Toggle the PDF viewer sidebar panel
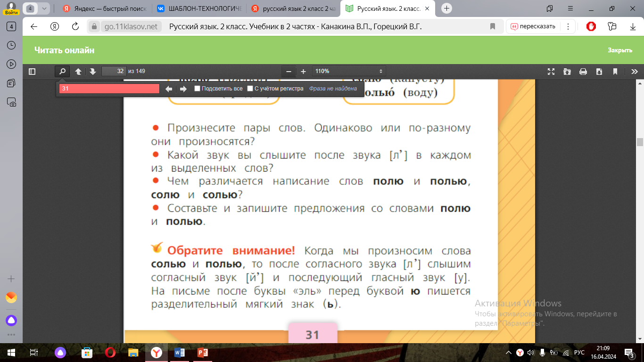The image size is (644, 362). [32, 72]
